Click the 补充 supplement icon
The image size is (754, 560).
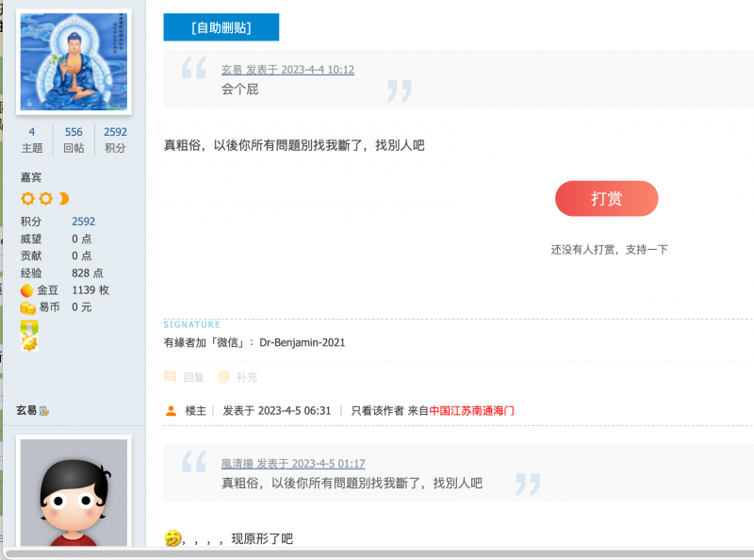tap(224, 376)
